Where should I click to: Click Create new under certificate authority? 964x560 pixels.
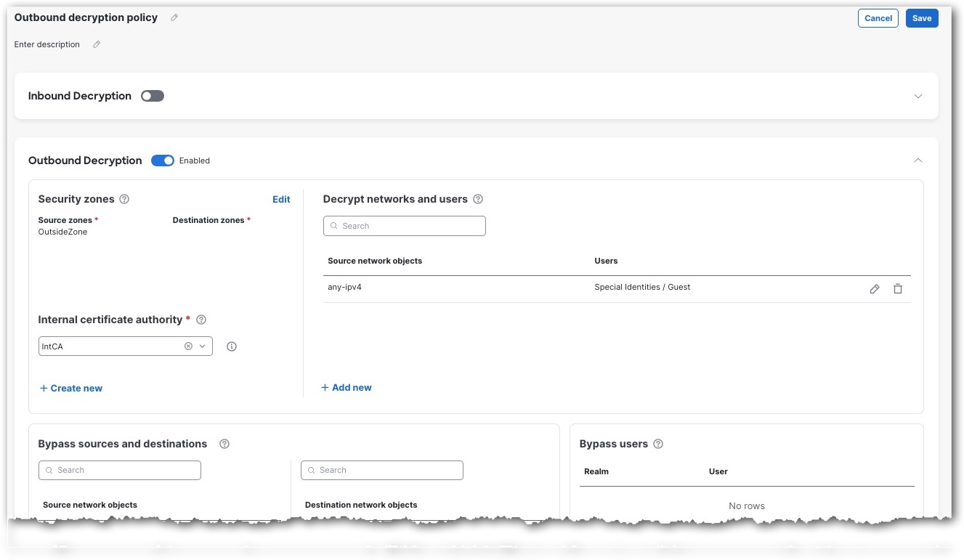point(70,388)
